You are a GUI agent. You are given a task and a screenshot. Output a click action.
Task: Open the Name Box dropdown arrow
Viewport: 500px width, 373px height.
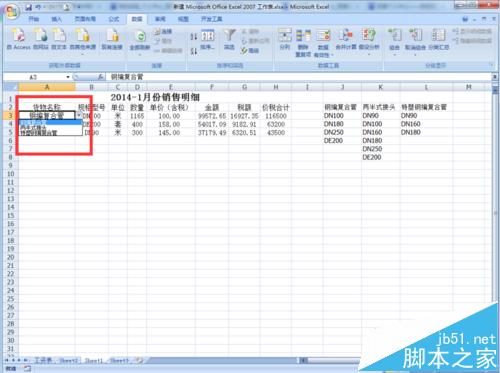(68, 77)
